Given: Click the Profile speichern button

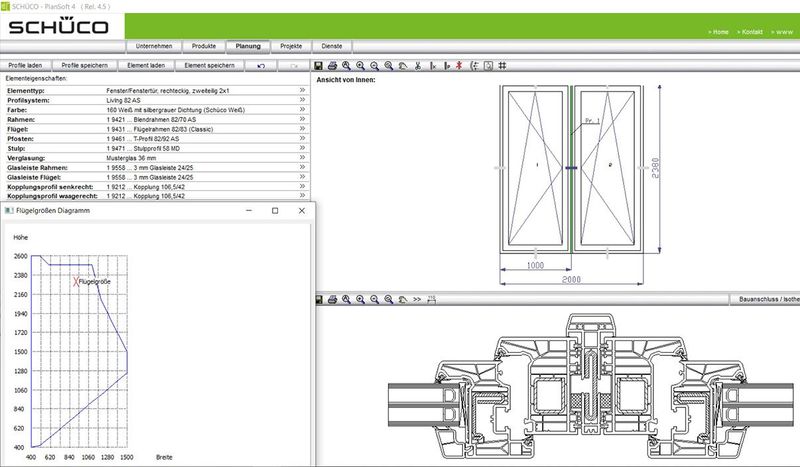Looking at the screenshot, I should (x=85, y=65).
